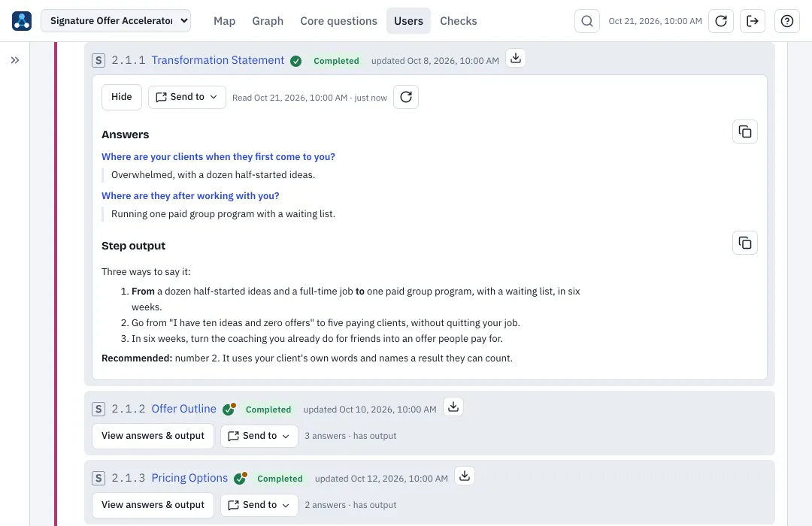
Task: Click the S badge for step 2.1.2
Action: click(x=98, y=409)
